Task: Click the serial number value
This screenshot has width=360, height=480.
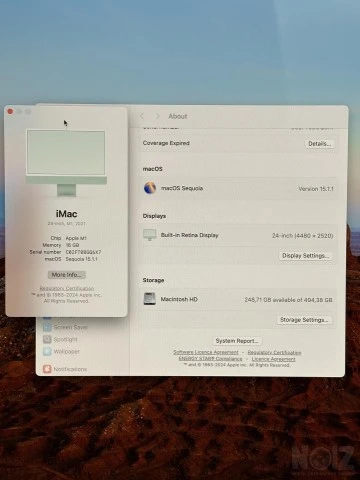Action: [83, 252]
